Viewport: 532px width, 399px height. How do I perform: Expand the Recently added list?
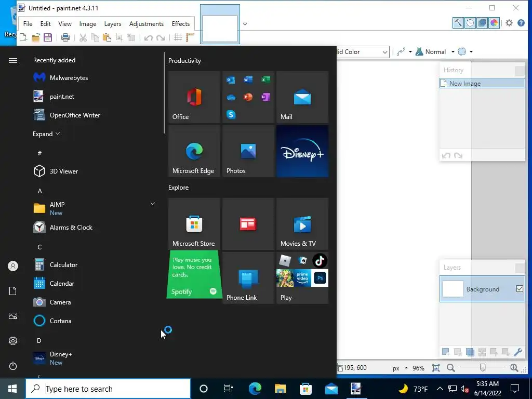point(46,134)
